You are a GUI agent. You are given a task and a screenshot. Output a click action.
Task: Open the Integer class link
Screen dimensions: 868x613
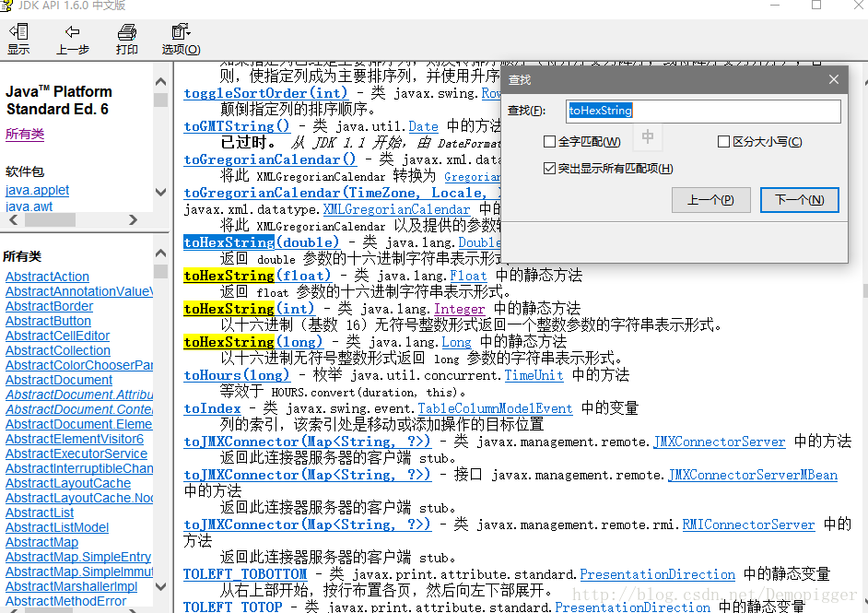(x=460, y=309)
